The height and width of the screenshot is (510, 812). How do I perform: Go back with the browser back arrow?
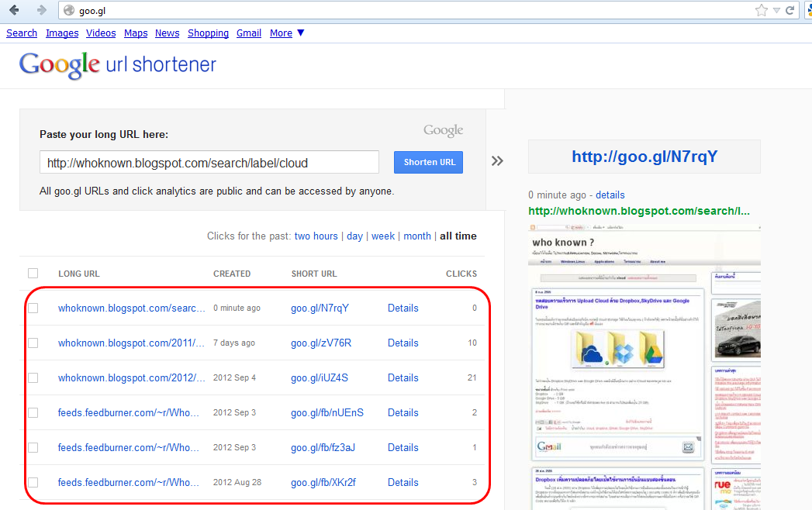14,10
